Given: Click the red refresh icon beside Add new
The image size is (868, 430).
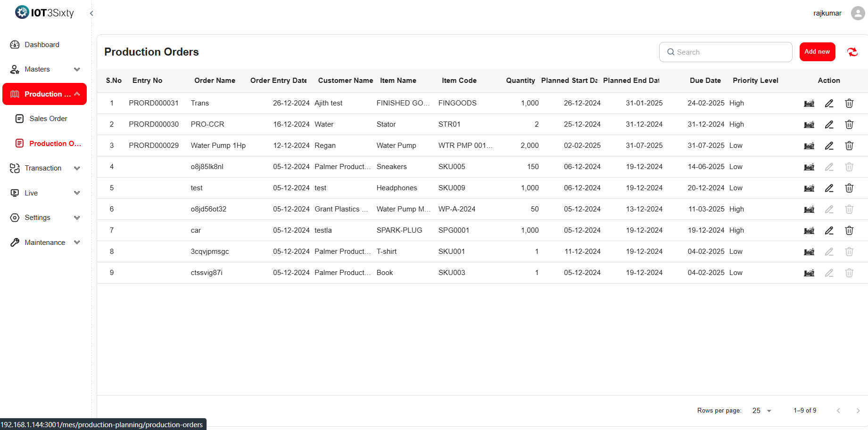Looking at the screenshot, I should (x=852, y=52).
